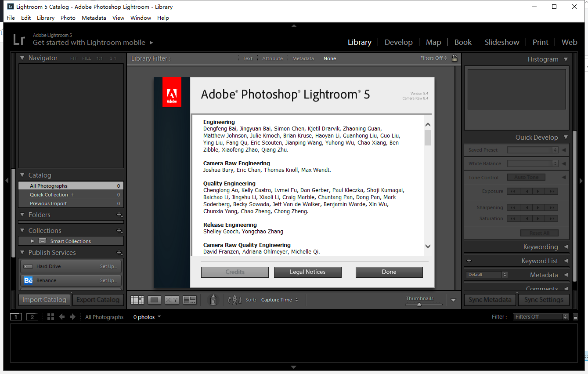Image resolution: width=588 pixels, height=374 pixels.
Task: Select the Metadata library filter
Action: click(303, 58)
